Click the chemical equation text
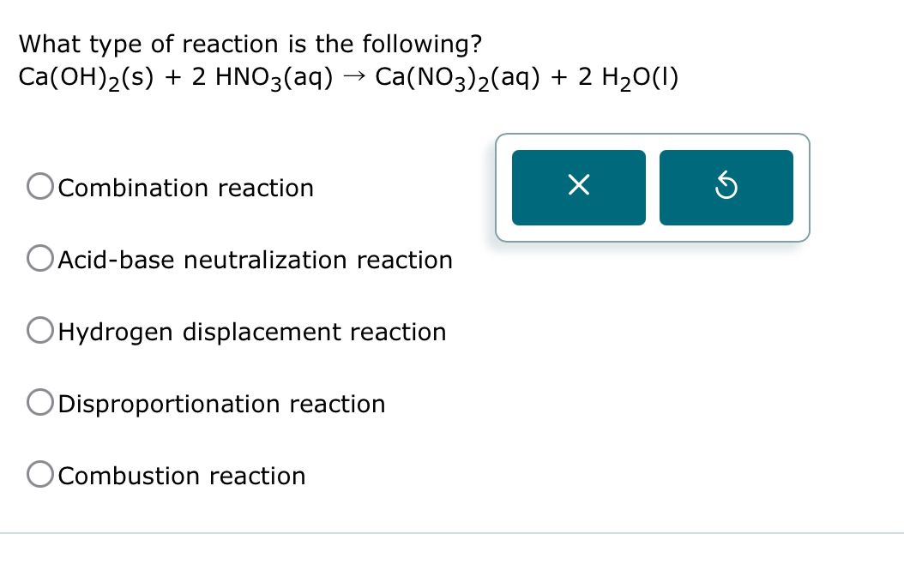 click(347, 77)
